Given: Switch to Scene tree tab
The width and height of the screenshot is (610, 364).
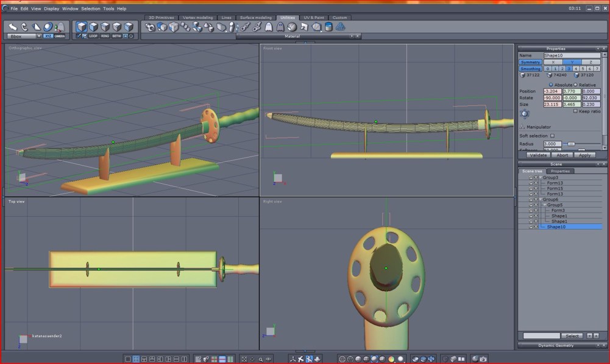Looking at the screenshot, I should [x=532, y=171].
